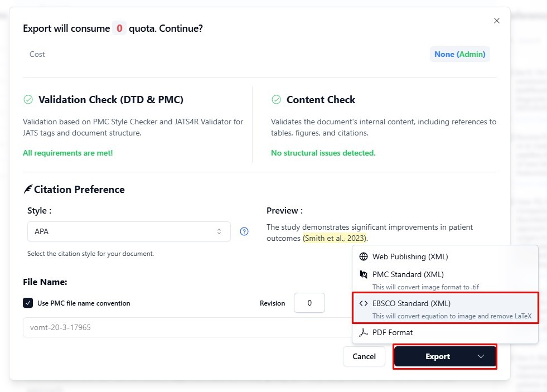Screen dimensions: 547x392
Task: Choose PMC Standard (XML) from menu
Action: pyautogui.click(x=408, y=274)
